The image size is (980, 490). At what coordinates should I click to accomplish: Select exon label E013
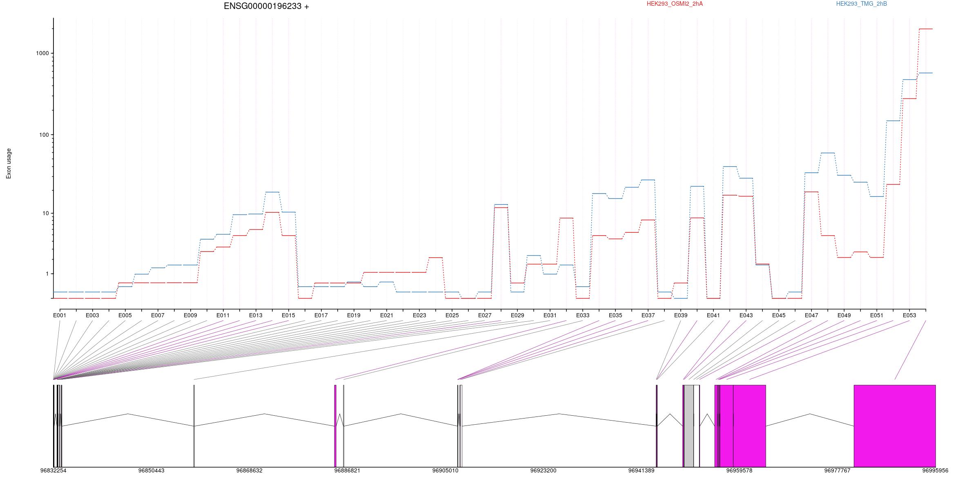256,315
